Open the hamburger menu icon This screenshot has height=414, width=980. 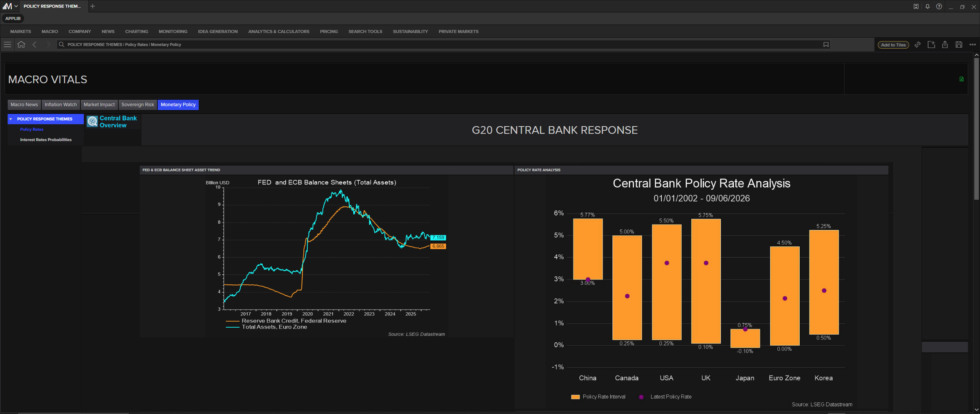7,44
